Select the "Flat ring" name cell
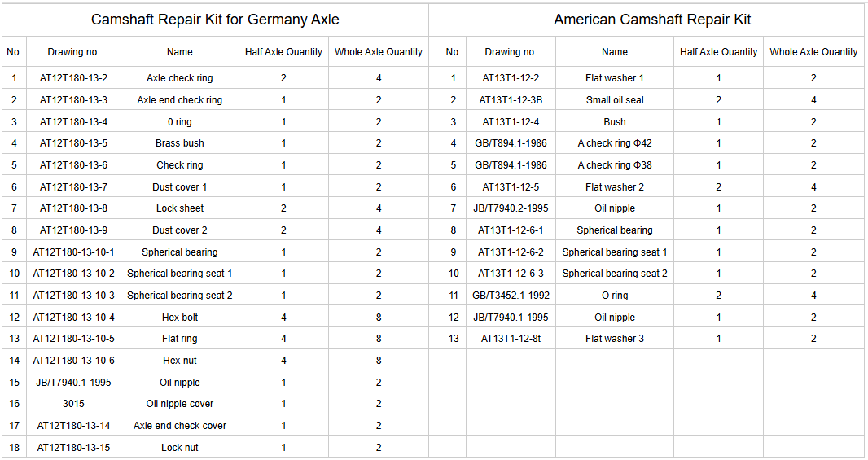Image resolution: width=868 pixels, height=460 pixels. point(179,339)
